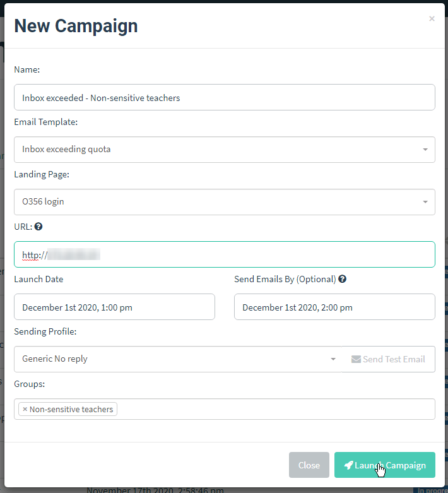Dismiss the New Campaign dialog with the top × icon
This screenshot has width=448, height=493.
[x=432, y=19]
